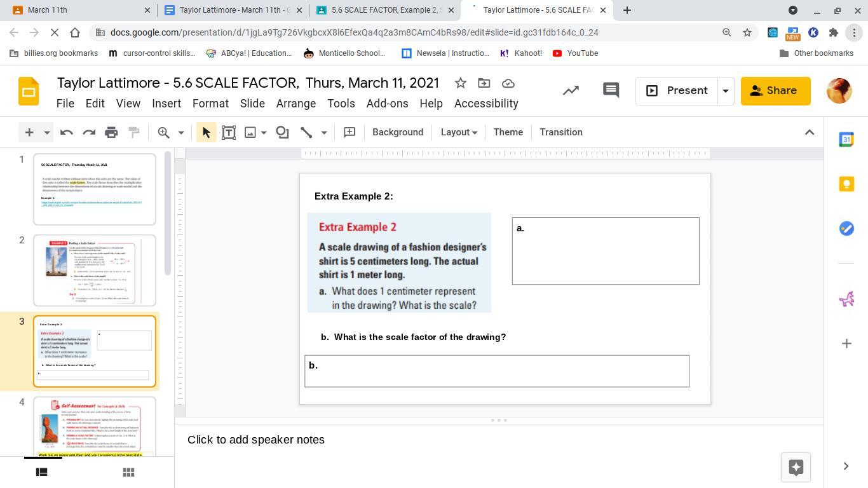The width and height of the screenshot is (868, 488).
Task: Open the Tools menu
Action: pos(341,104)
